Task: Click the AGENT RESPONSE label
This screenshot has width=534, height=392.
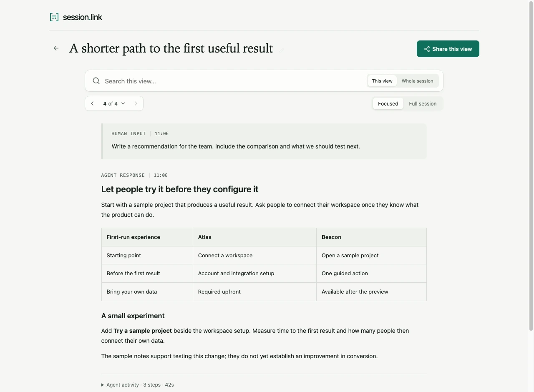Action: 123,175
